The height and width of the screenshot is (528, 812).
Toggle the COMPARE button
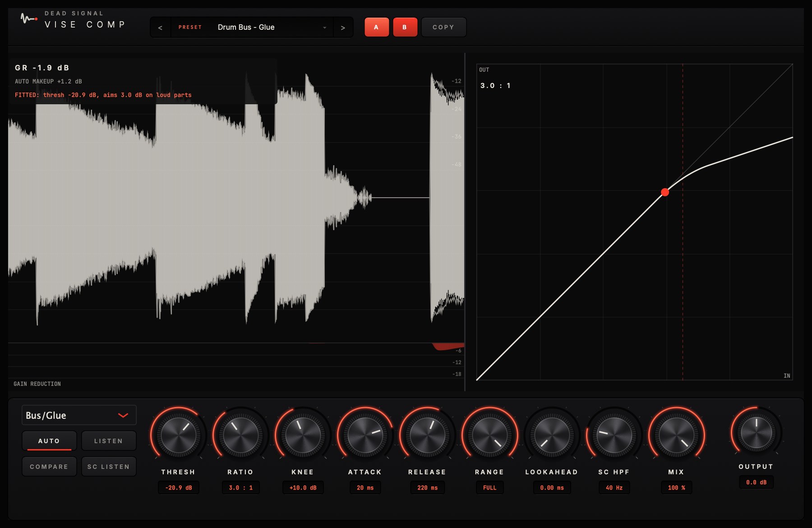coord(49,467)
